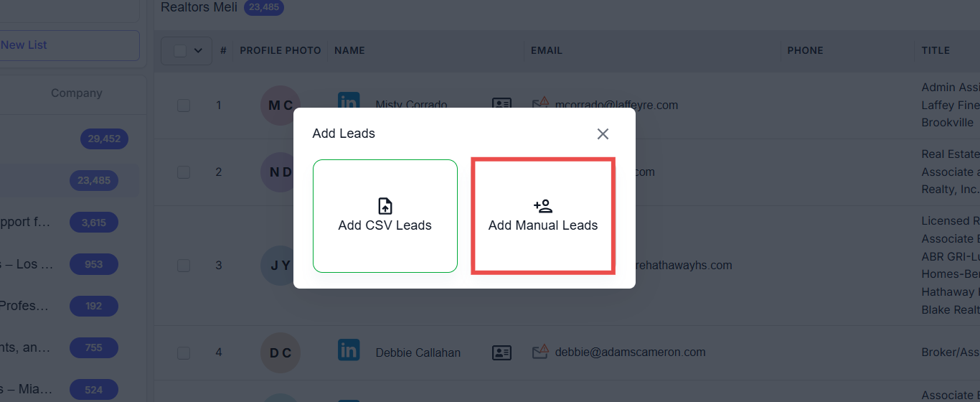Open Debbie Callahan's contact card icon
Screen dimensions: 980x402
coord(501,352)
